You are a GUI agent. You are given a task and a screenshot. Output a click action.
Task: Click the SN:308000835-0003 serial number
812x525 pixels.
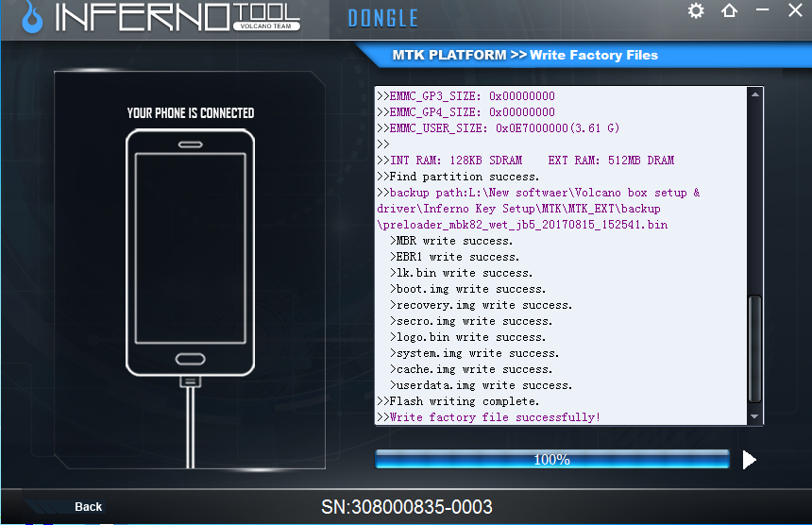pos(407,507)
